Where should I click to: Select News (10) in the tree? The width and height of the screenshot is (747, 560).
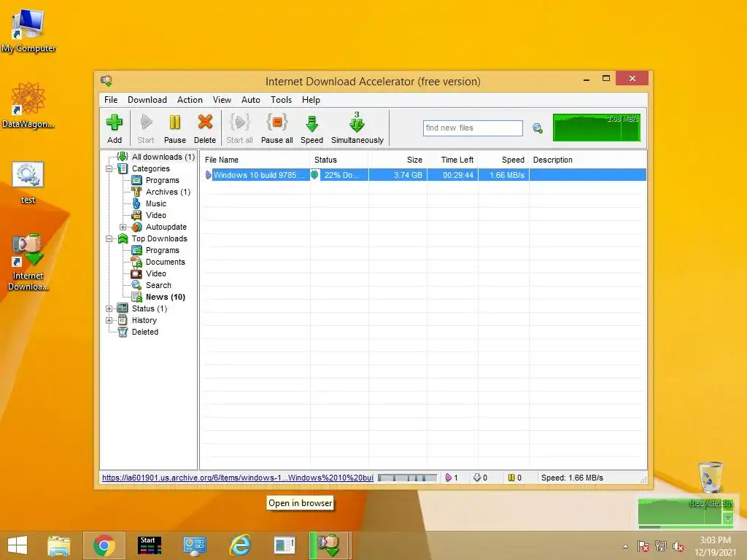(x=166, y=297)
